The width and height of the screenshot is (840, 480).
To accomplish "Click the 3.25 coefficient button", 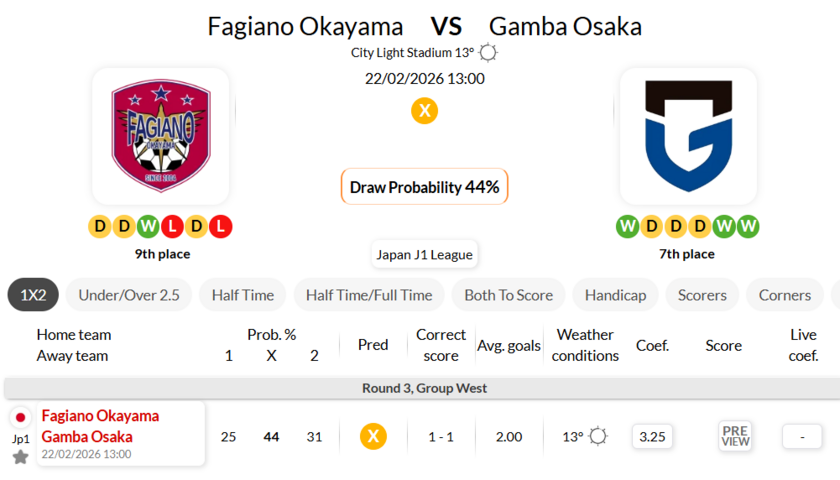I will (653, 436).
